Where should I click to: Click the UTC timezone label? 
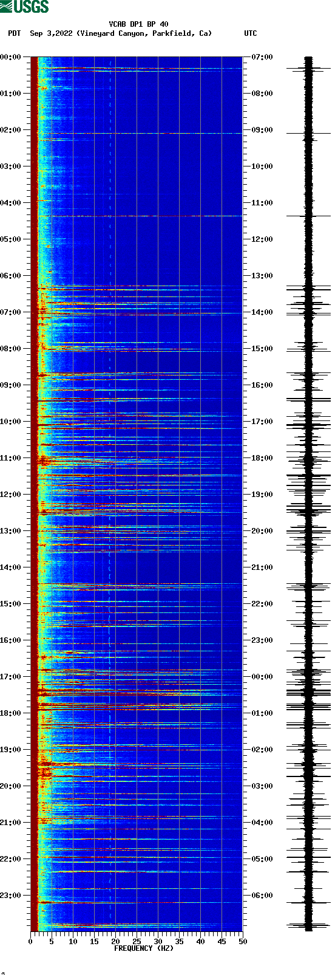(x=251, y=33)
